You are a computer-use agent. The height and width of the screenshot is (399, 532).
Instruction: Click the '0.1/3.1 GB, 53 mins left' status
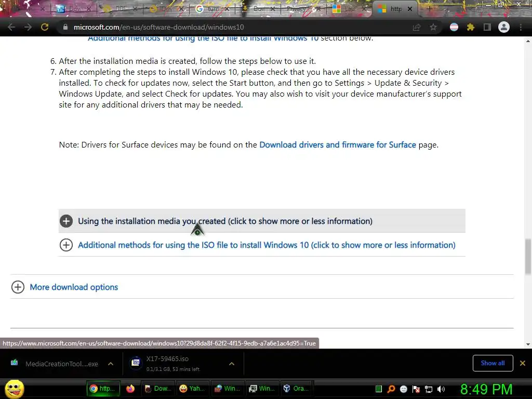pyautogui.click(x=173, y=369)
